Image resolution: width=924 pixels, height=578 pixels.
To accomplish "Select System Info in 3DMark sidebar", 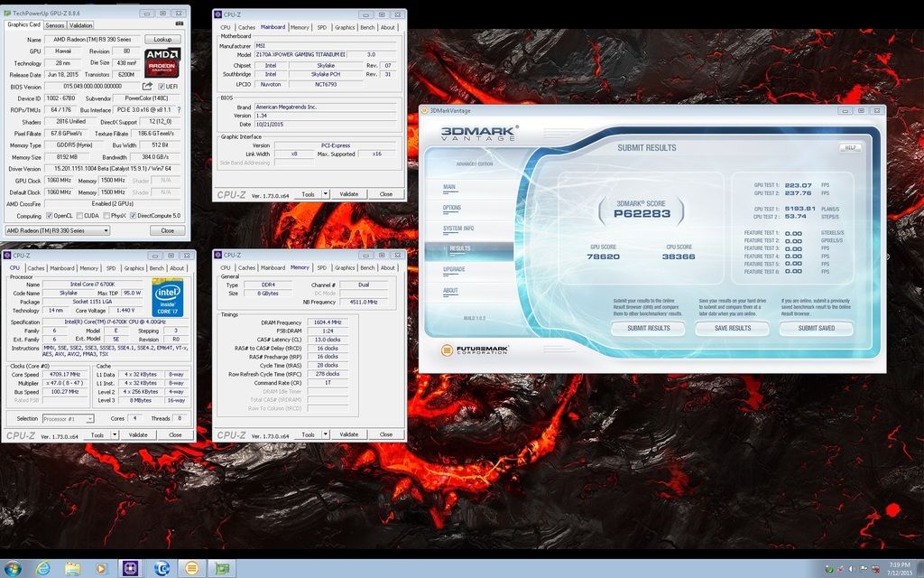I will 457,228.
